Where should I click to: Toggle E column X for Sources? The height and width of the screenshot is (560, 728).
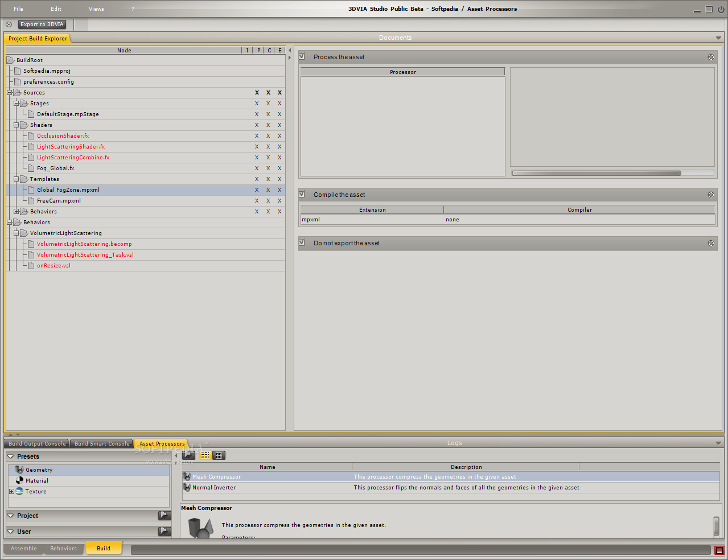279,93
